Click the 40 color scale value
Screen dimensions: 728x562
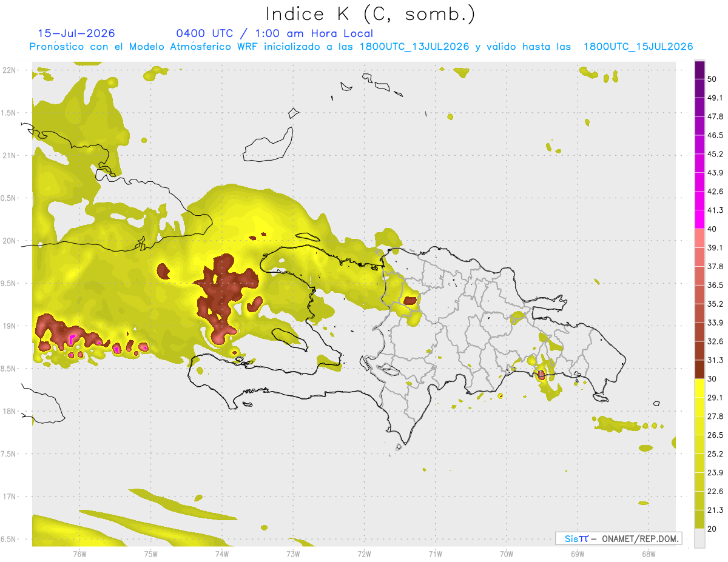(x=712, y=229)
